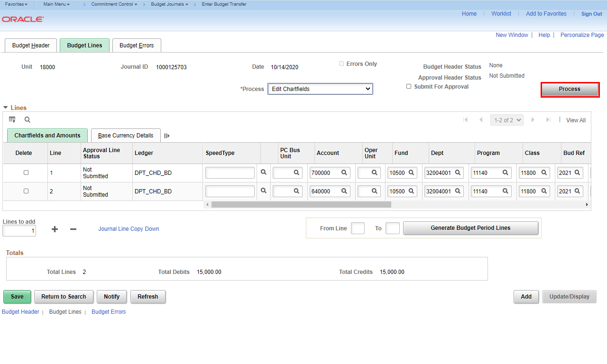Open Account lookup for line 2

tap(344, 191)
